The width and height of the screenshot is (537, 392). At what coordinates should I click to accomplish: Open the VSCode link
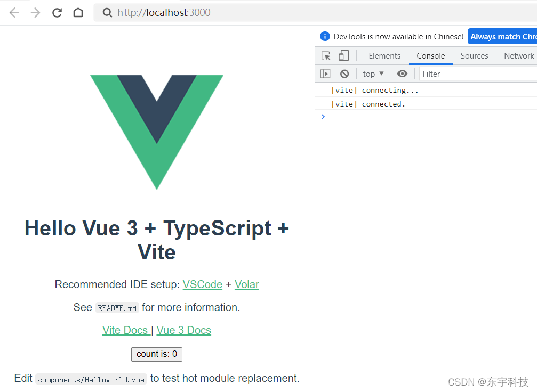(203, 284)
